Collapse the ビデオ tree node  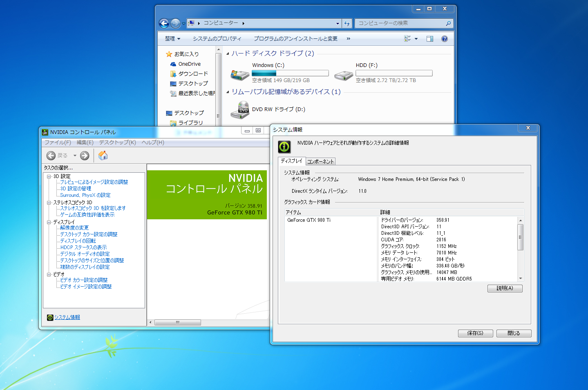click(49, 274)
